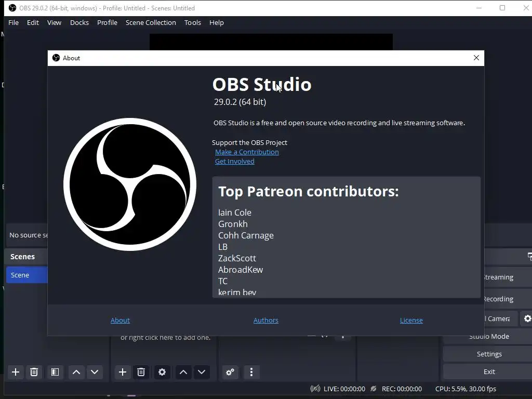Click the OBS icon in main title bar
Screen dimensions: 532x399
[12, 8]
